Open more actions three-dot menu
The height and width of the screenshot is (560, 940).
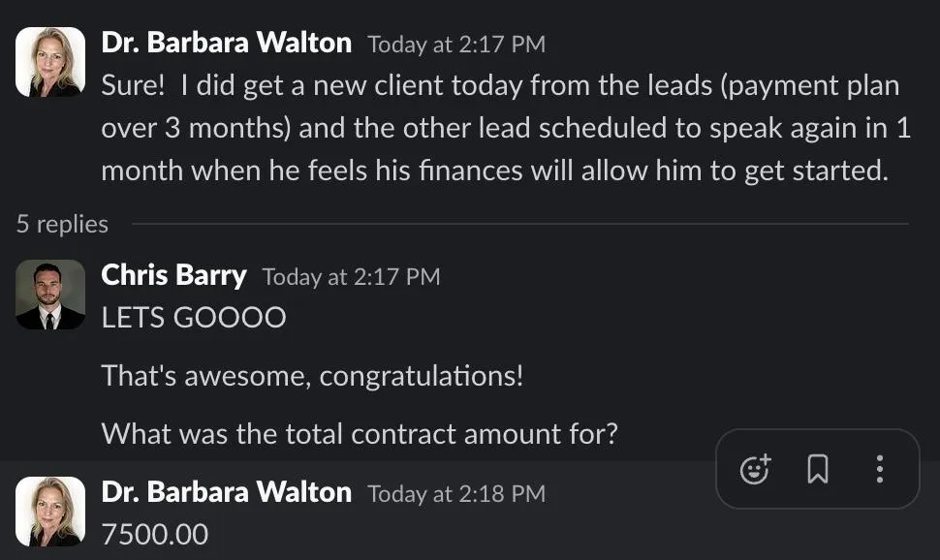[x=880, y=470]
